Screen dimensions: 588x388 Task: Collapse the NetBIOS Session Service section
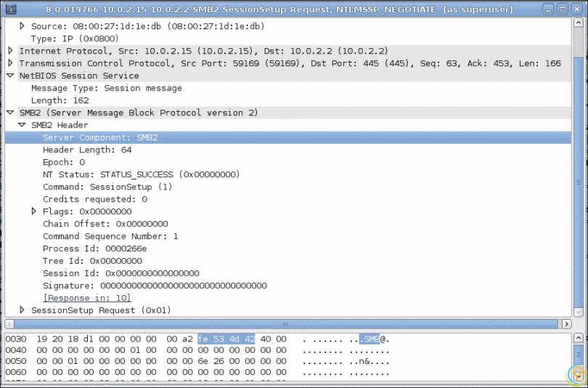pos(10,76)
